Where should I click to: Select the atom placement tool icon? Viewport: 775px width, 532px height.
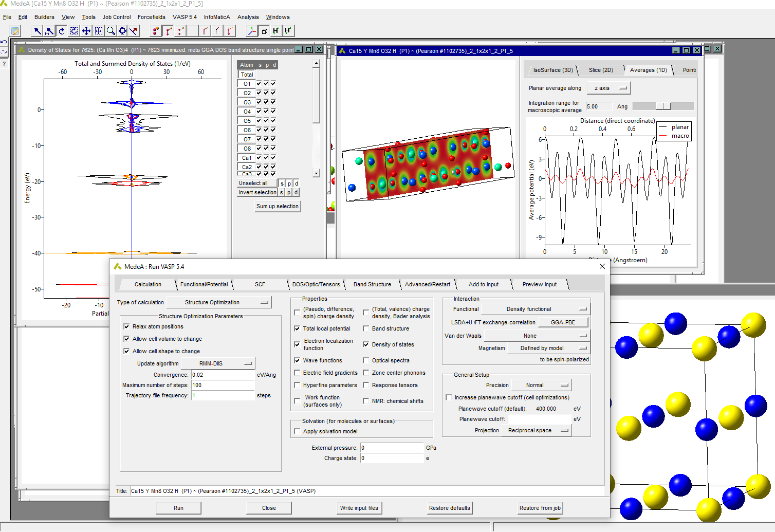(155, 31)
